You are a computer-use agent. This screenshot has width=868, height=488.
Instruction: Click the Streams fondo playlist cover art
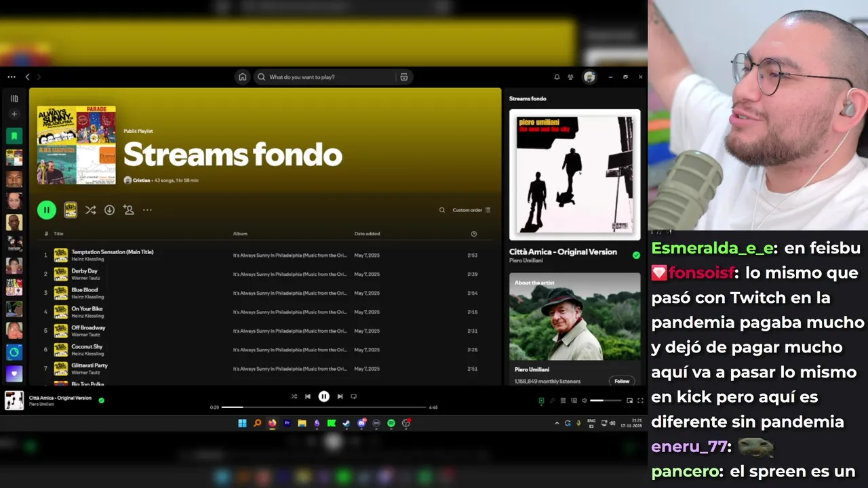(x=76, y=145)
